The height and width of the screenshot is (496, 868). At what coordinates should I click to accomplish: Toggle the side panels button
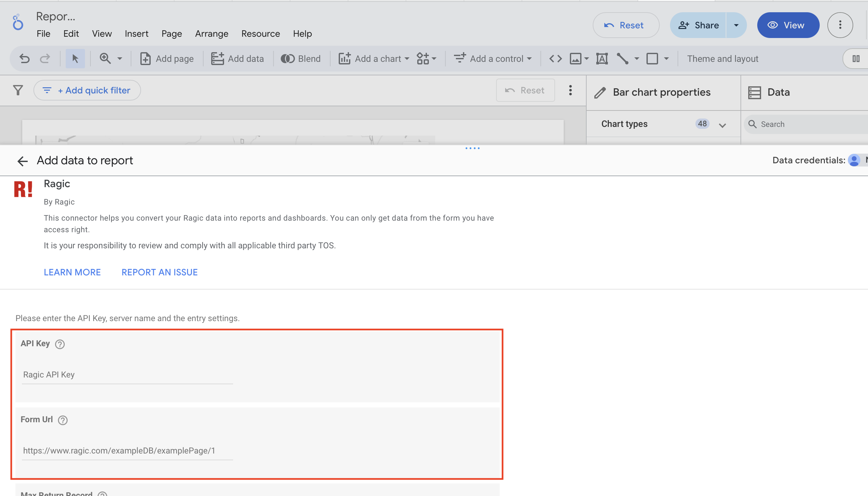[x=856, y=59]
